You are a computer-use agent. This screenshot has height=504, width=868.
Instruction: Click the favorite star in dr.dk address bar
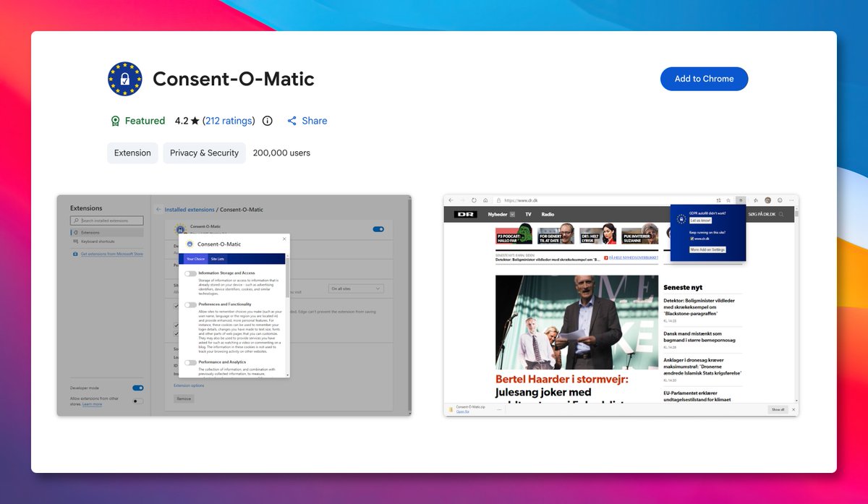click(728, 200)
